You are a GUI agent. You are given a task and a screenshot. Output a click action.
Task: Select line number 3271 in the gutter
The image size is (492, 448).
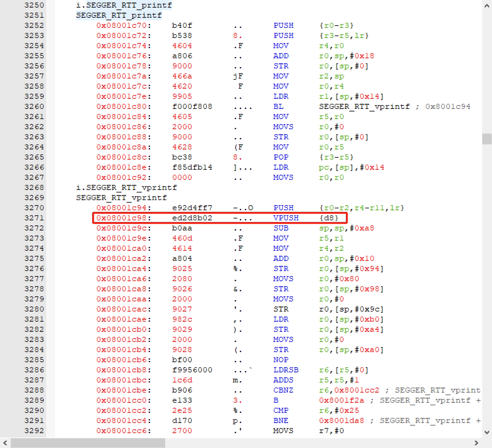click(x=34, y=218)
